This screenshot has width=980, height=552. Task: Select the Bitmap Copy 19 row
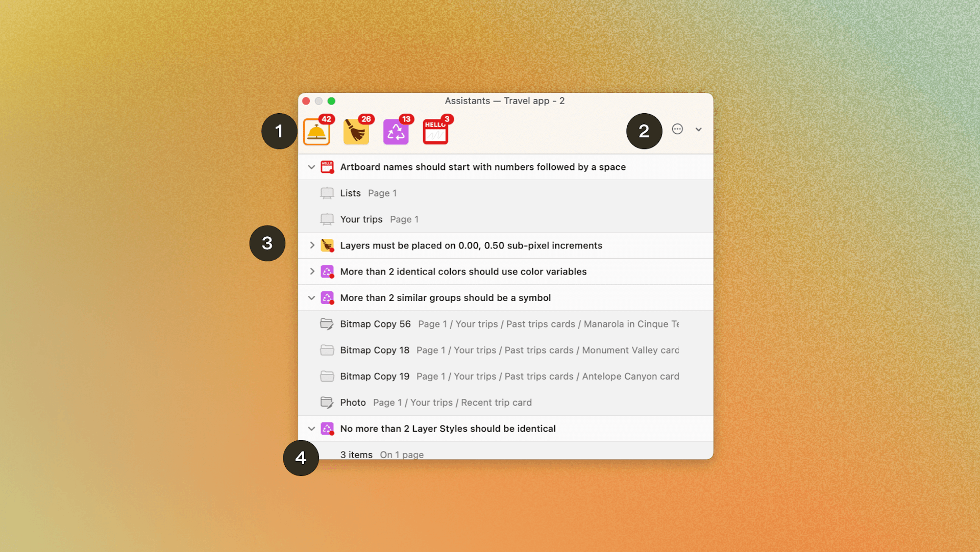(505, 377)
